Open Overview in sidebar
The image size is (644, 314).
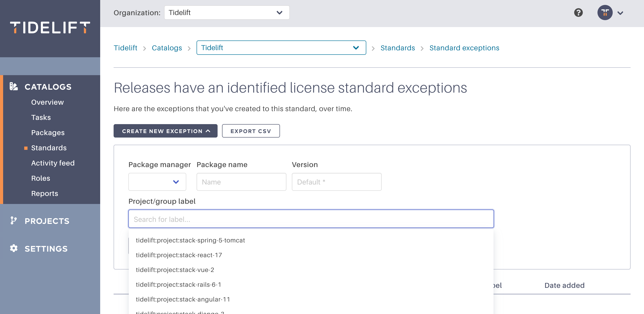tap(47, 102)
